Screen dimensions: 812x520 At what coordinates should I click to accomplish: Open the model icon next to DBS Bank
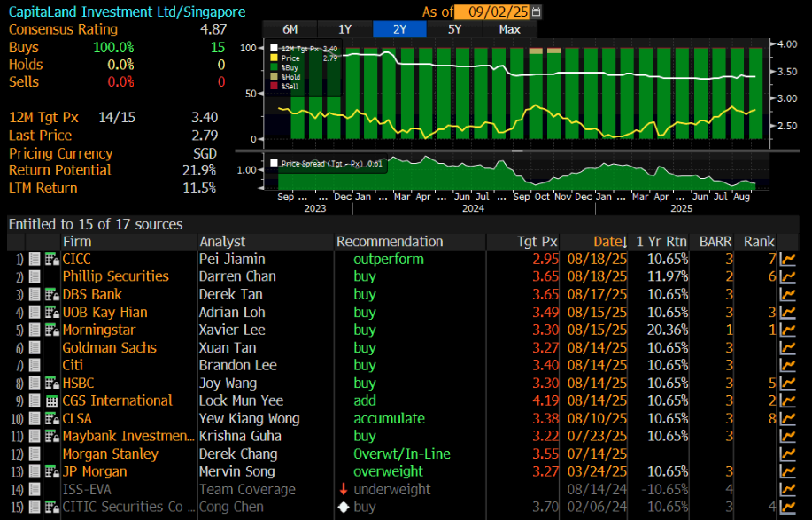(x=50, y=294)
